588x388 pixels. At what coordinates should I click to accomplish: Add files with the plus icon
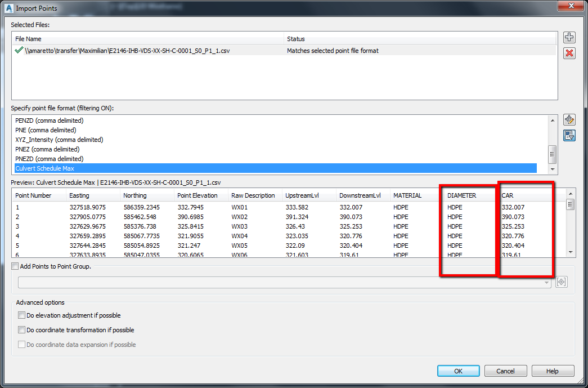[569, 37]
